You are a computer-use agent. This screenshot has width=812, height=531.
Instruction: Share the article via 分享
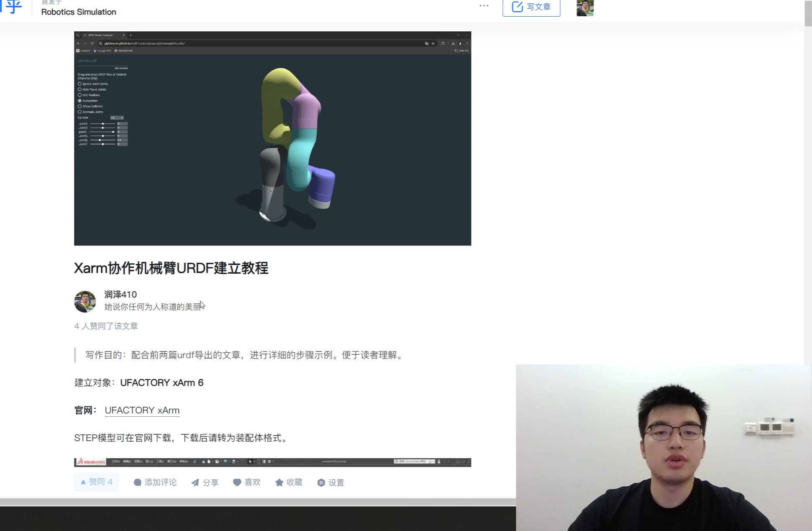[195, 482]
